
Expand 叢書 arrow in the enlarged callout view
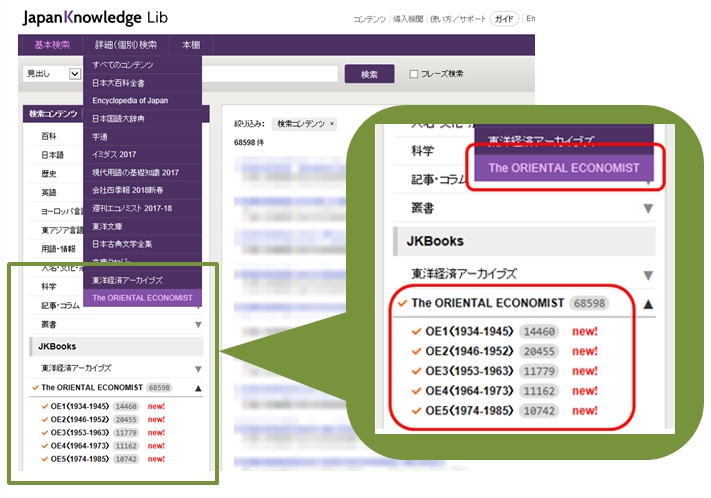(x=648, y=209)
